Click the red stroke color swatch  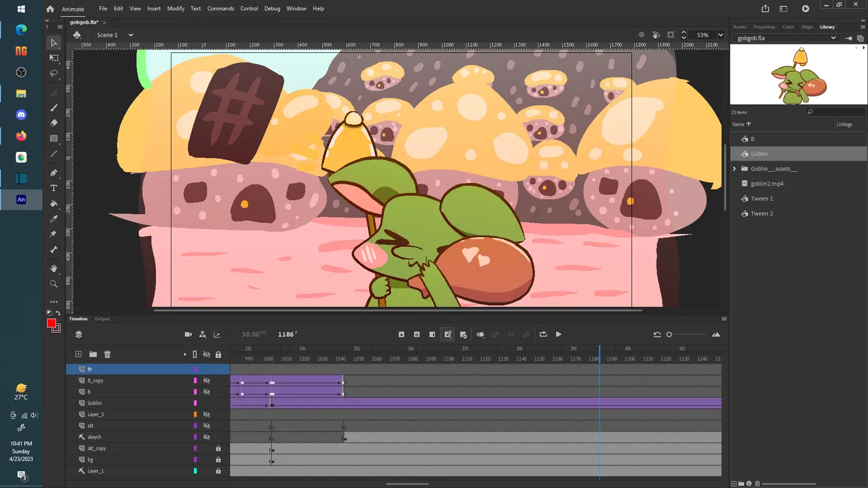(51, 323)
